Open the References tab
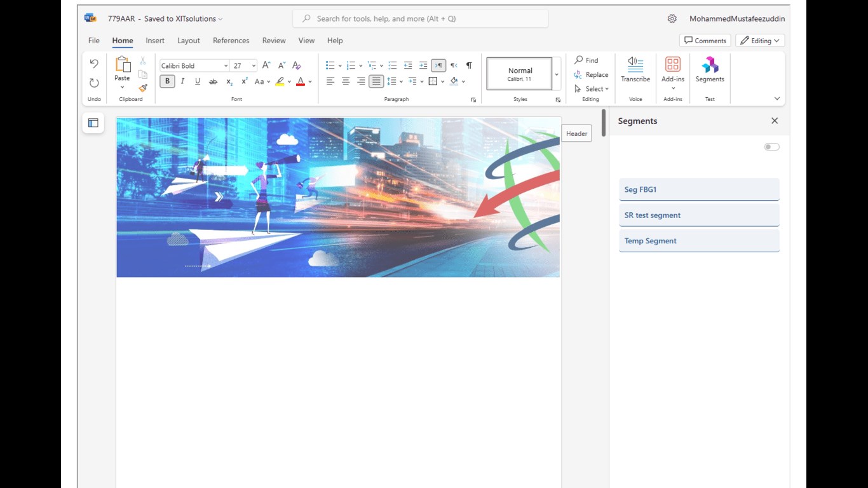Viewport: 868px width, 488px height. pyautogui.click(x=231, y=41)
